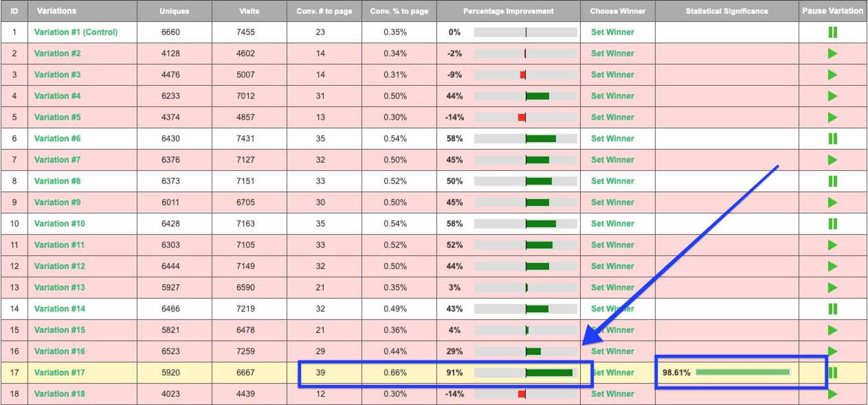Toggle Variation #11 back to running
The height and width of the screenshot is (405, 868).
pyautogui.click(x=832, y=245)
